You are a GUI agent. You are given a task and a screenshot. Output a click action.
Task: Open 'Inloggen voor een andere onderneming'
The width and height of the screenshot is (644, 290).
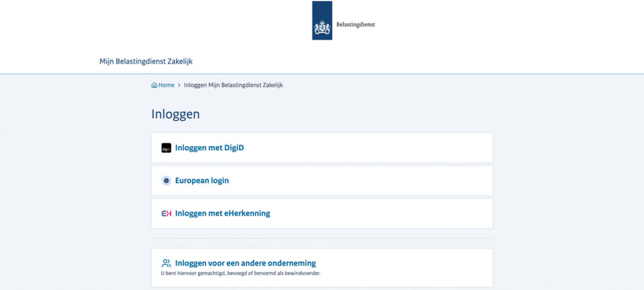(x=245, y=263)
